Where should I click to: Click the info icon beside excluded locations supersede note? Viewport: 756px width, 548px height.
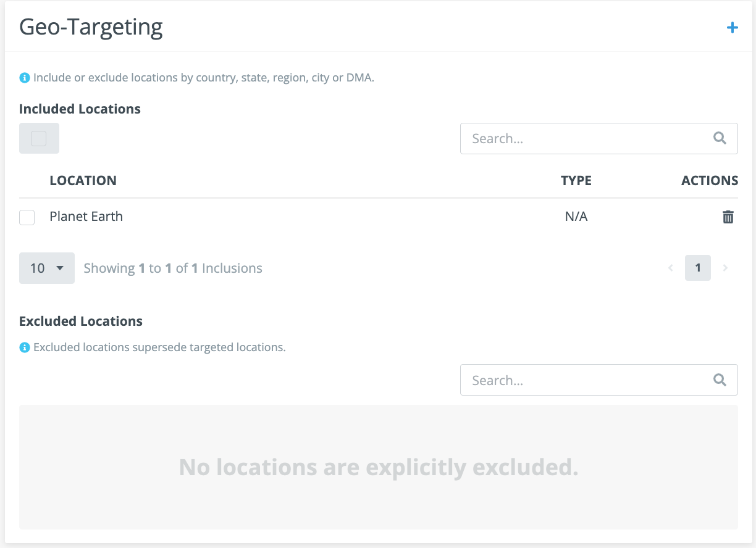[24, 347]
